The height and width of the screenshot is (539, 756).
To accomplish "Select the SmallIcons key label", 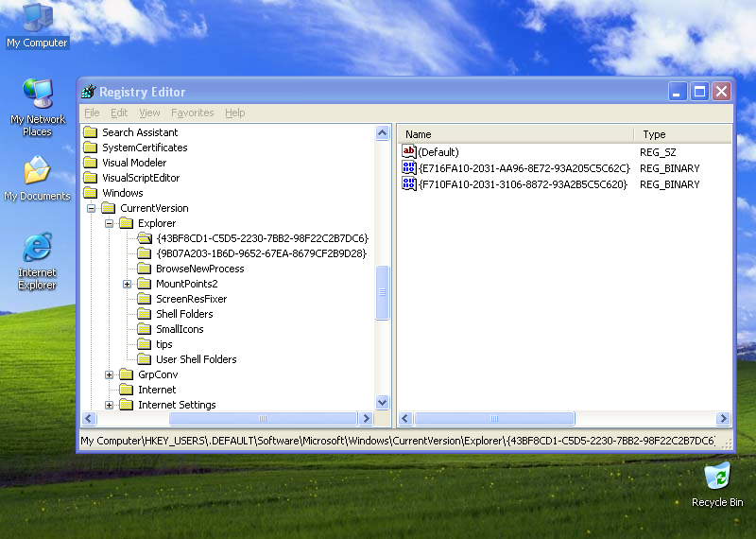I will tap(180, 329).
